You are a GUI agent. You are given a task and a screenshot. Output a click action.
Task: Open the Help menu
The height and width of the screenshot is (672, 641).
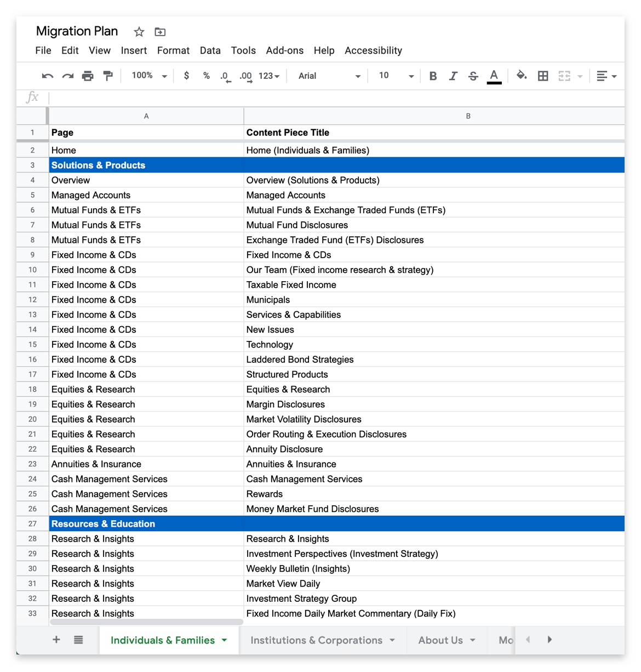tap(324, 50)
